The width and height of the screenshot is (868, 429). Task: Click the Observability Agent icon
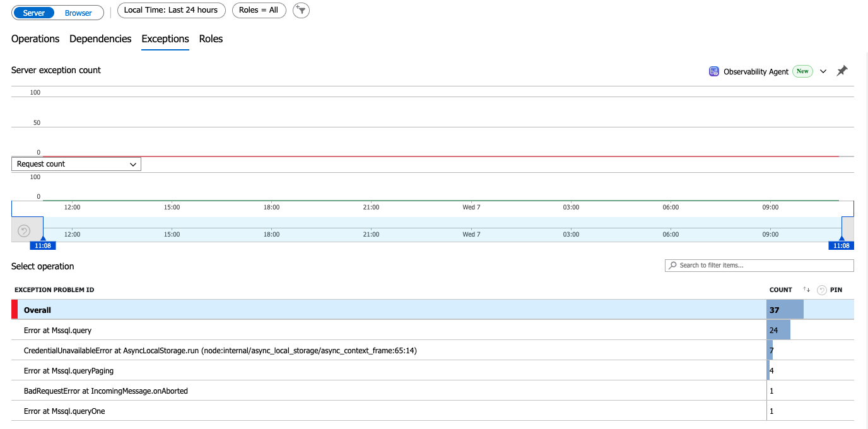coord(714,71)
